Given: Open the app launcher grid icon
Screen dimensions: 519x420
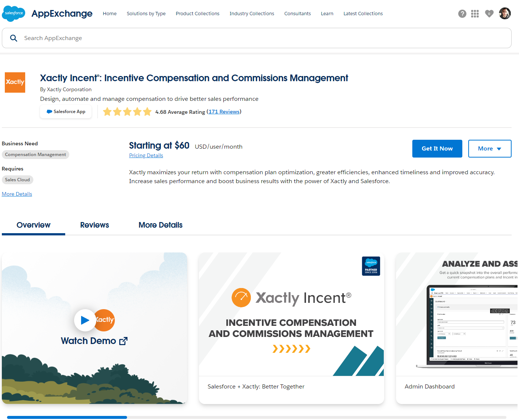Looking at the screenshot, I should (475, 13).
